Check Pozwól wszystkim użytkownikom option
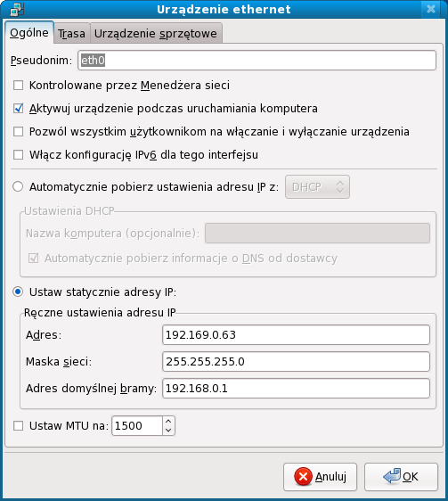448x501 pixels. pyautogui.click(x=18, y=132)
